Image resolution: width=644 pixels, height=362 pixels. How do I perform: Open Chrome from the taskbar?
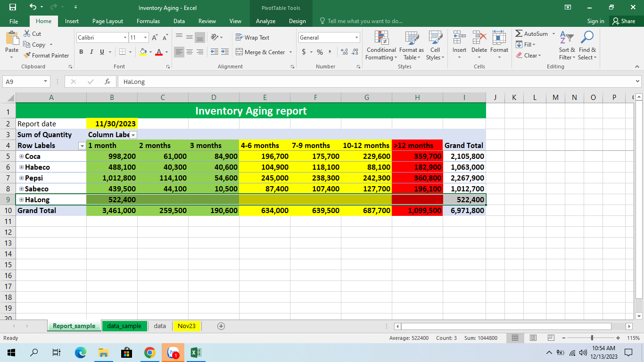150,353
